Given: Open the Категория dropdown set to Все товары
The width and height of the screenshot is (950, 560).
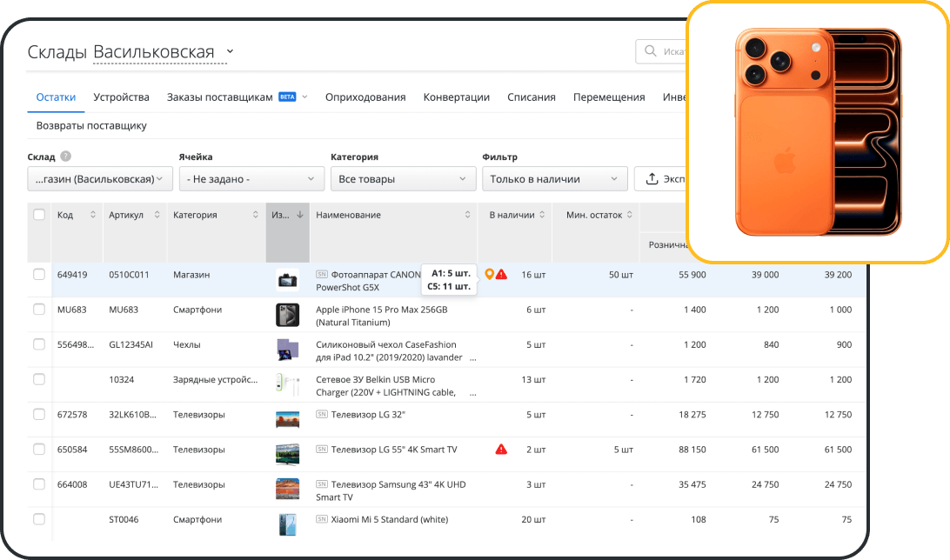Looking at the screenshot, I should (403, 178).
